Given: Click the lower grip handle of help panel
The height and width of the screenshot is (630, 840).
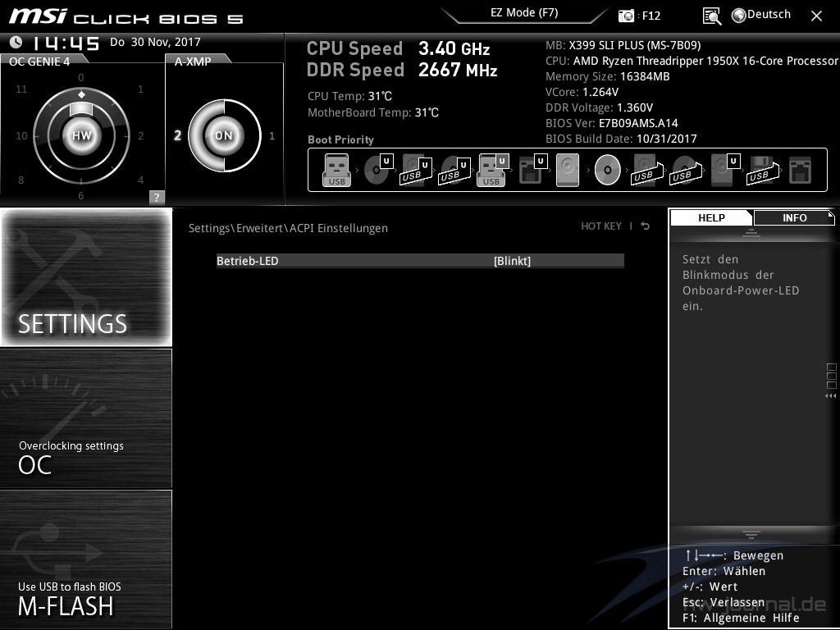Looking at the screenshot, I should click(751, 534).
